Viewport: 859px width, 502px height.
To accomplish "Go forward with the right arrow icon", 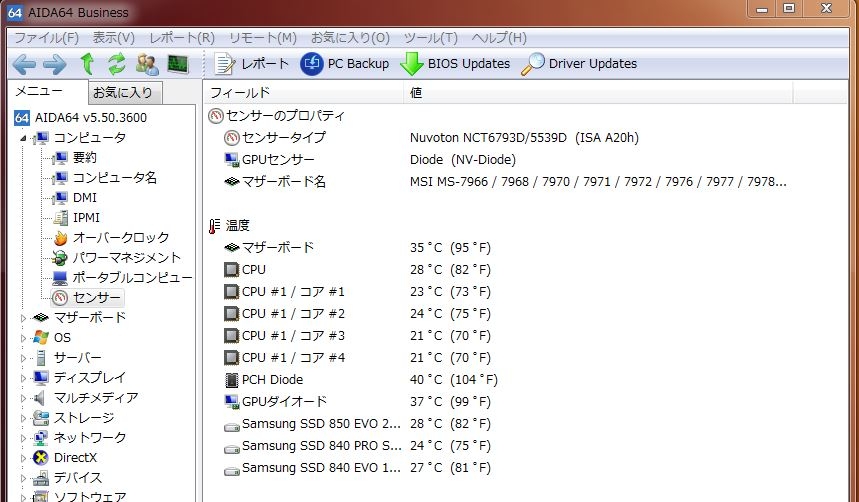I will [55, 64].
